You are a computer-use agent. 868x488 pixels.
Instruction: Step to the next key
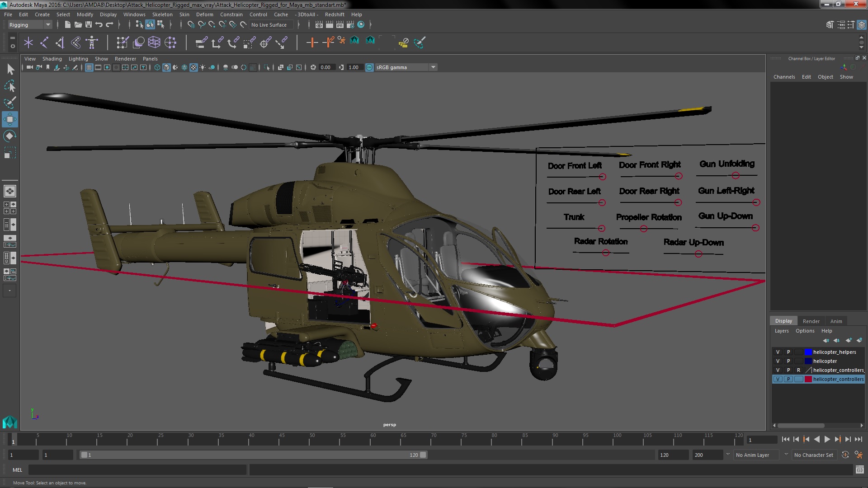click(837, 439)
